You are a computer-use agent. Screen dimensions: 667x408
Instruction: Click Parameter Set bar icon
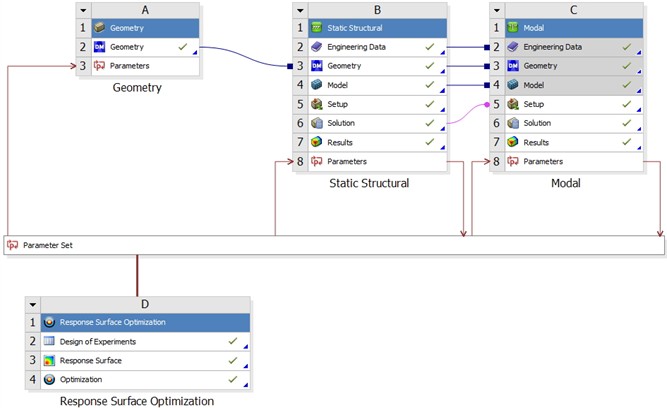pyautogui.click(x=13, y=245)
